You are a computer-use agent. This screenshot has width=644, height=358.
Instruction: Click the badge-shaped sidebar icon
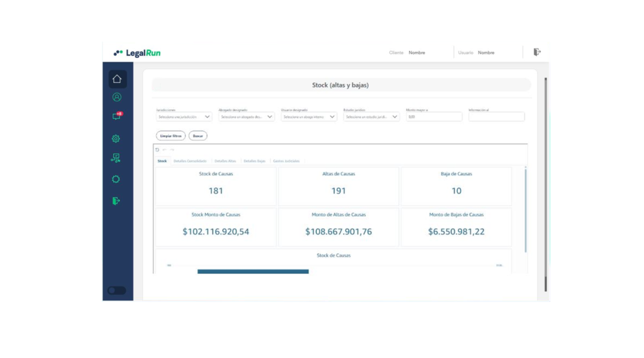(116, 179)
